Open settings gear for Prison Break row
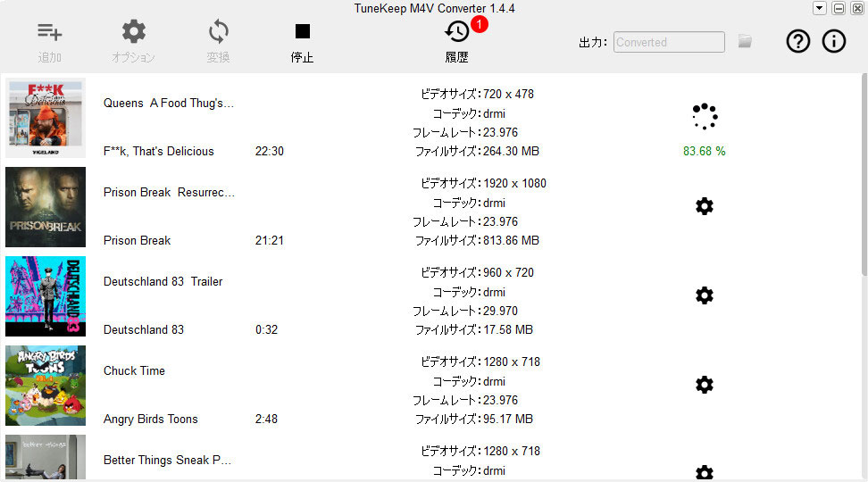868x482 pixels. point(705,206)
